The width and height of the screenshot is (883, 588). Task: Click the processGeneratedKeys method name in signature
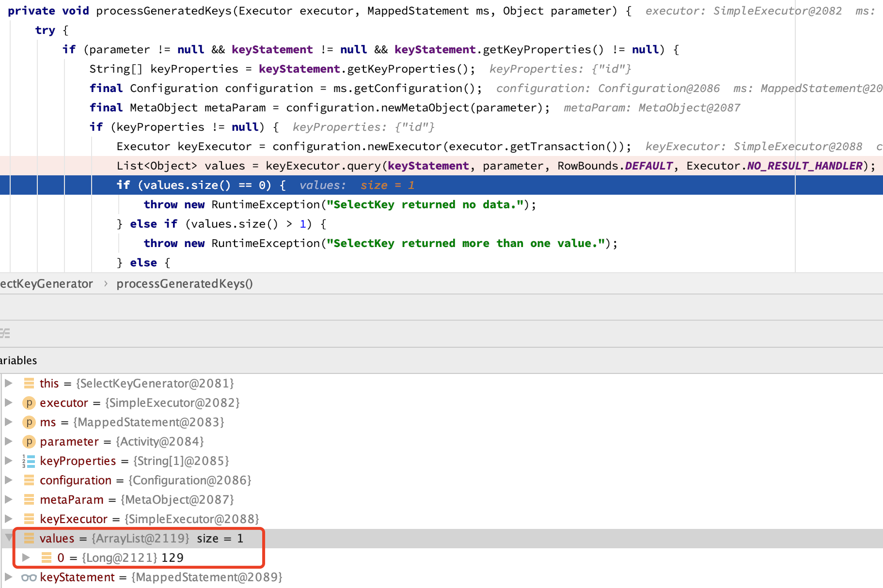tap(164, 11)
